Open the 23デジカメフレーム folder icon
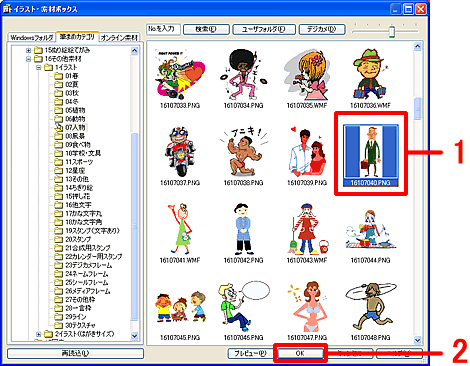This screenshot has height=366, width=470. [x=58, y=265]
